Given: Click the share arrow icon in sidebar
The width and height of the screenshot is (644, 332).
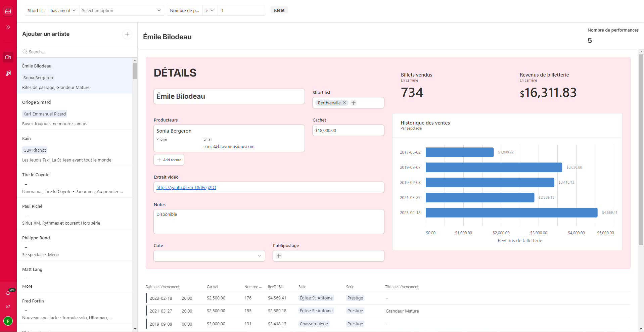Looking at the screenshot, I should click(8, 306).
